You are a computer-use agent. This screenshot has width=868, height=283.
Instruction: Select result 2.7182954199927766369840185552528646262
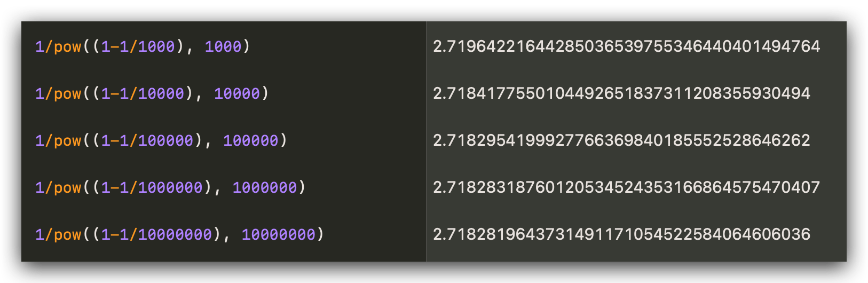click(x=621, y=140)
